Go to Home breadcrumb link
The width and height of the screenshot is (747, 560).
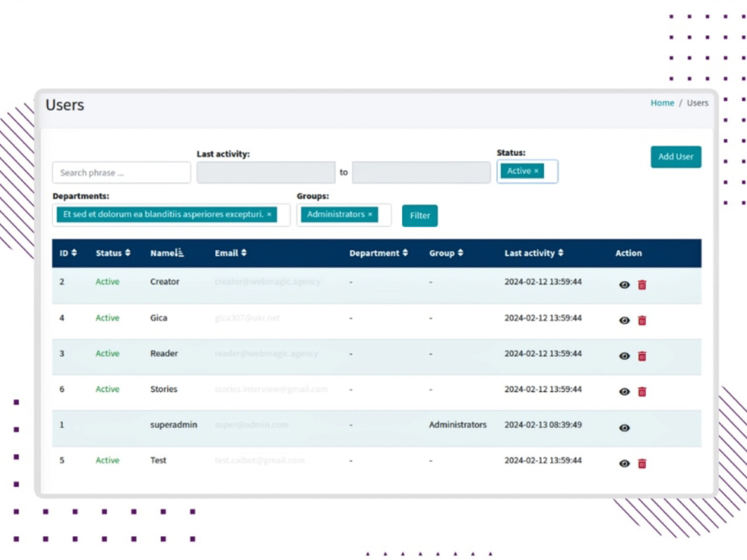pos(662,103)
